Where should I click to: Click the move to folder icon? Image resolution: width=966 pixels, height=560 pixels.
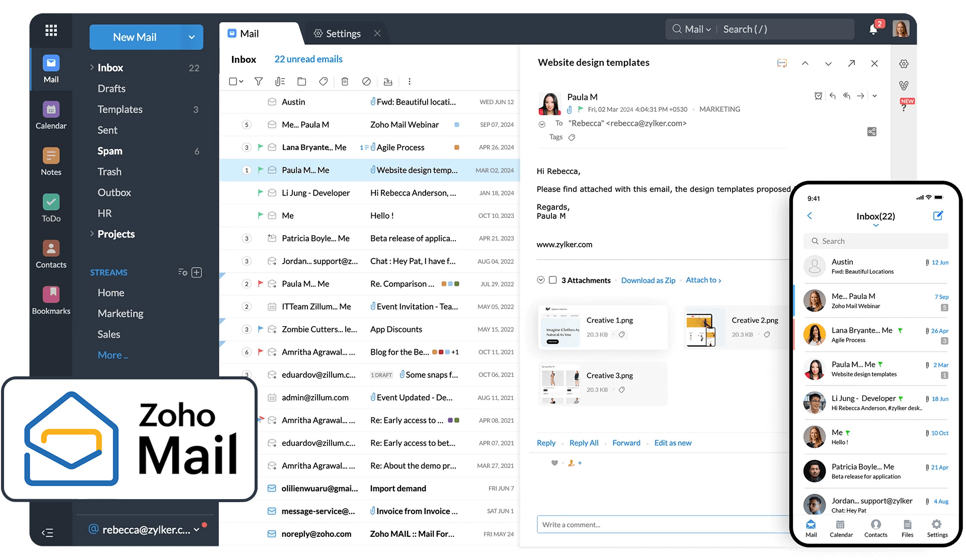302,81
